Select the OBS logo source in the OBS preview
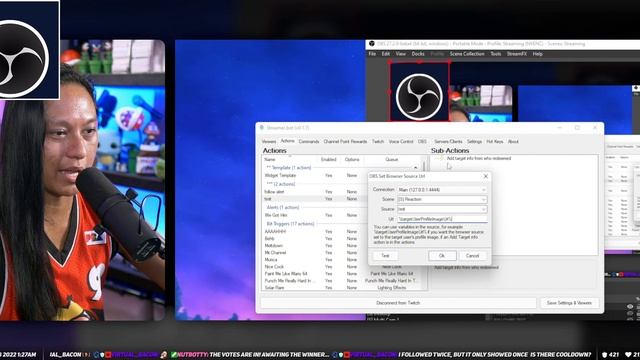Viewport: 640px width, 360px height. [419, 91]
